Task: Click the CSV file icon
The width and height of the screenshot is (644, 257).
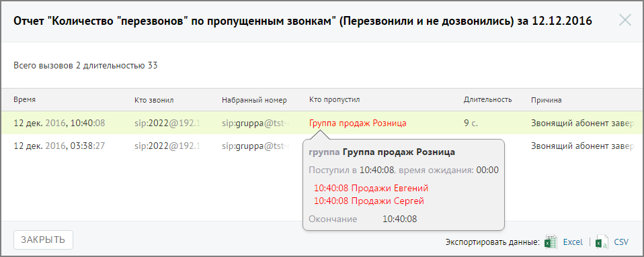Action: tap(602, 242)
